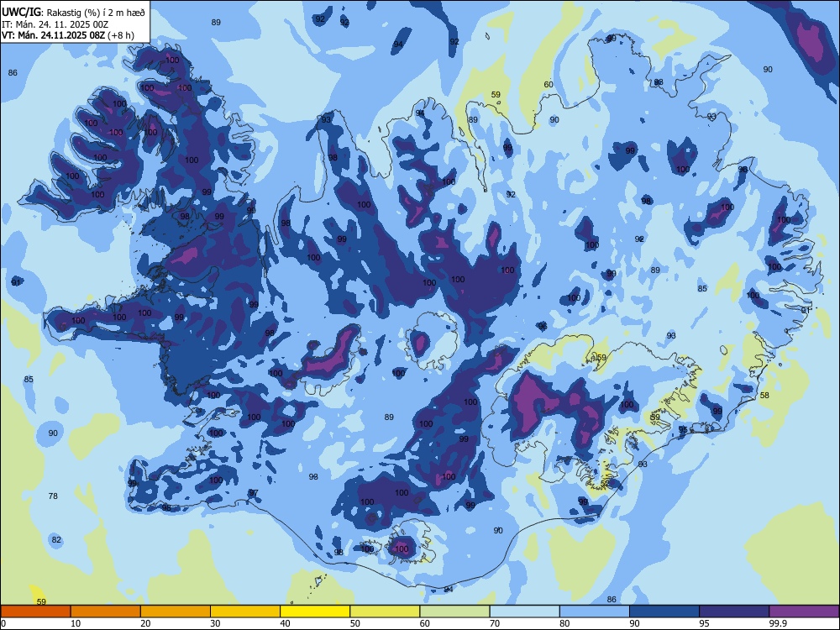Click the '50' legend scale label
The height and width of the screenshot is (630, 840).
pyautogui.click(x=354, y=623)
